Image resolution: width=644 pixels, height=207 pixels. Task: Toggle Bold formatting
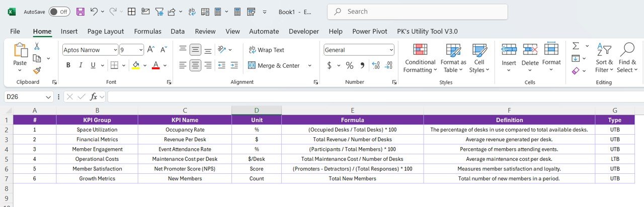pos(68,65)
